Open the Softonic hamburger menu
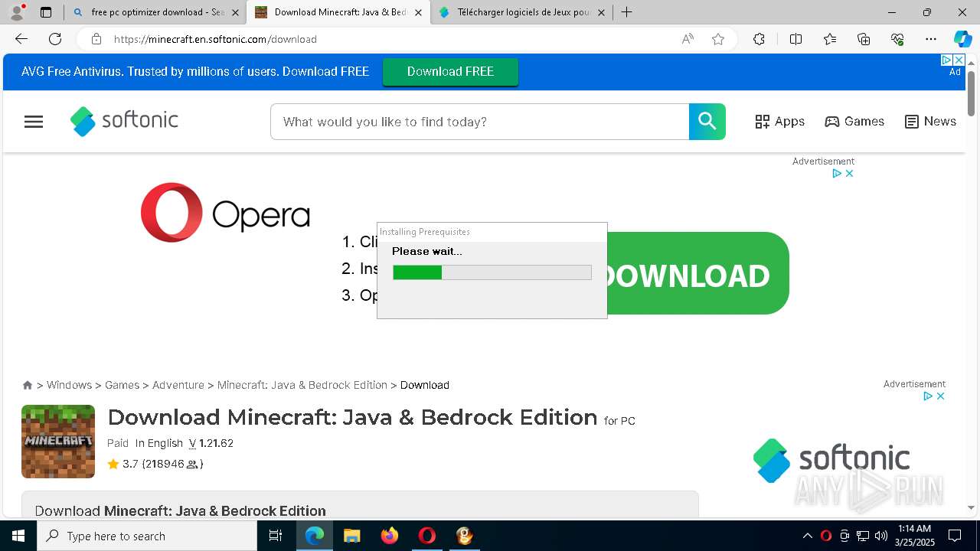 click(34, 122)
